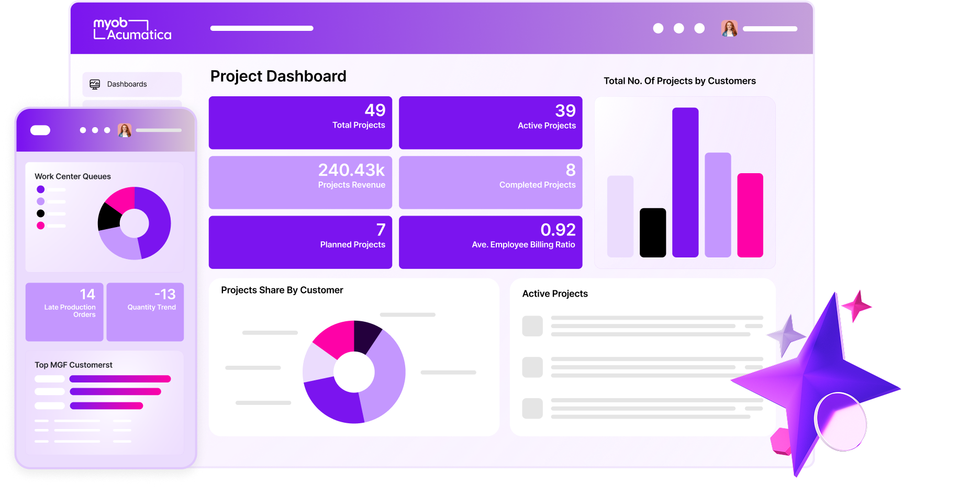980x496 pixels.
Task: Click the Late Production Orders tile showing 14
Action: click(x=64, y=312)
